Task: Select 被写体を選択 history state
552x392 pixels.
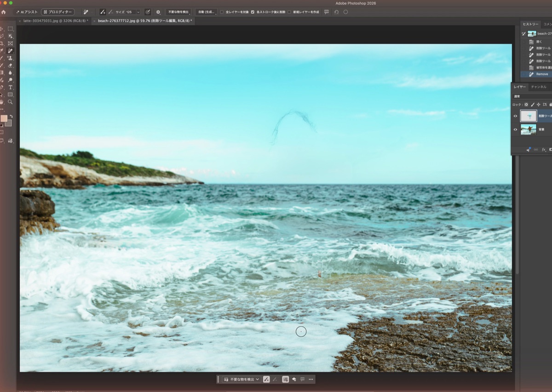Action: 536,68
